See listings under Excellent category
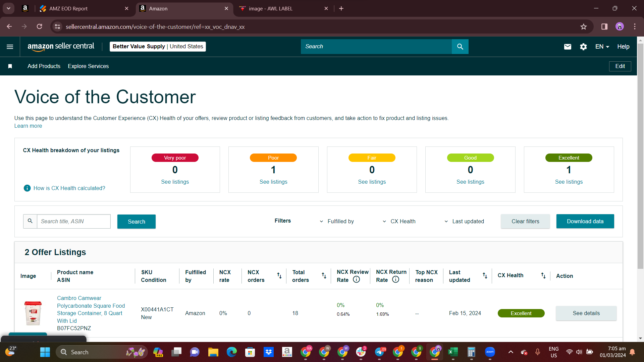This screenshot has height=362, width=644. [569, 182]
